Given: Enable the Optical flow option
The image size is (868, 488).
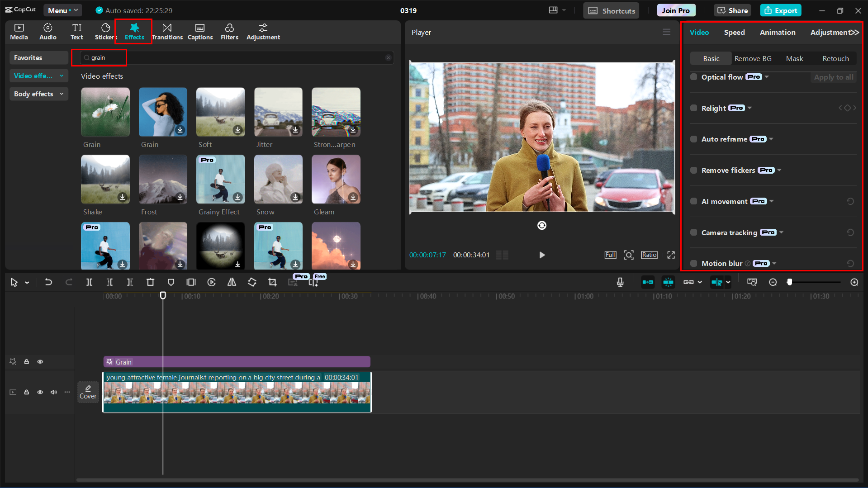Looking at the screenshot, I should coord(693,77).
